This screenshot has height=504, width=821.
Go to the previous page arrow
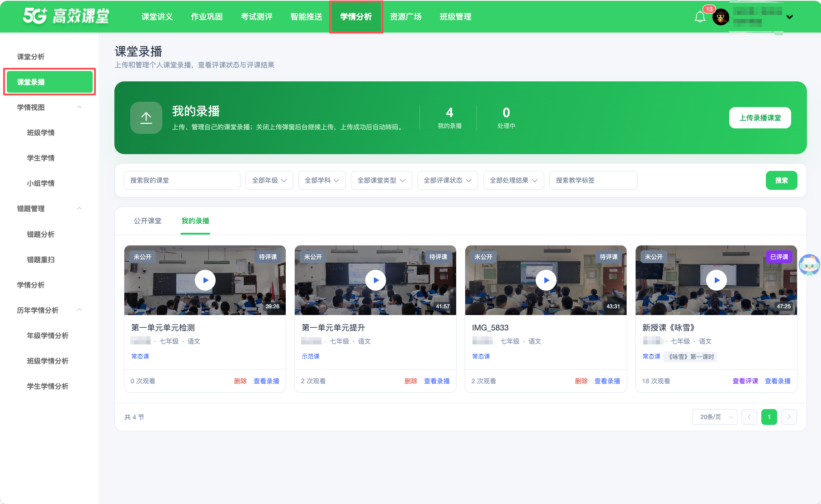pyautogui.click(x=749, y=417)
